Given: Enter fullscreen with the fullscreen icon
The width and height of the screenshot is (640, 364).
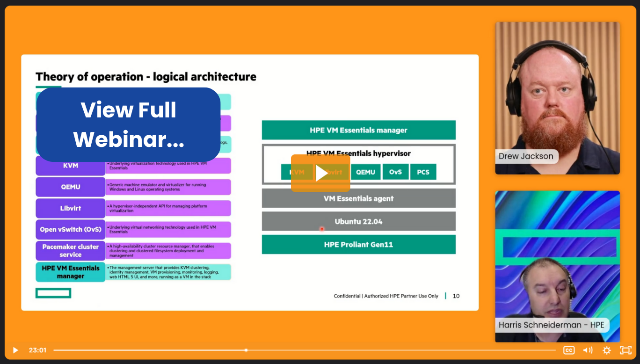Looking at the screenshot, I should pyautogui.click(x=625, y=350).
